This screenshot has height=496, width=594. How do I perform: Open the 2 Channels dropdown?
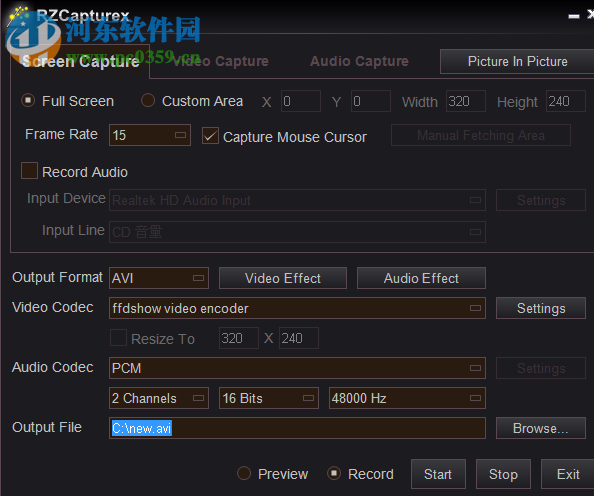point(159,398)
